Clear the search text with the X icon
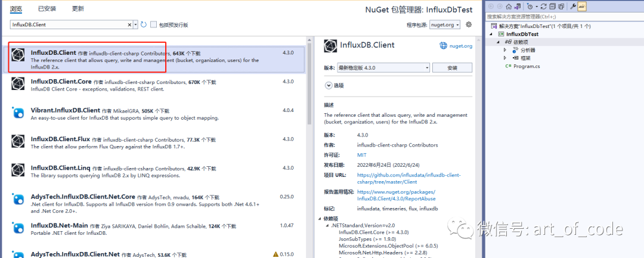 (x=130, y=24)
